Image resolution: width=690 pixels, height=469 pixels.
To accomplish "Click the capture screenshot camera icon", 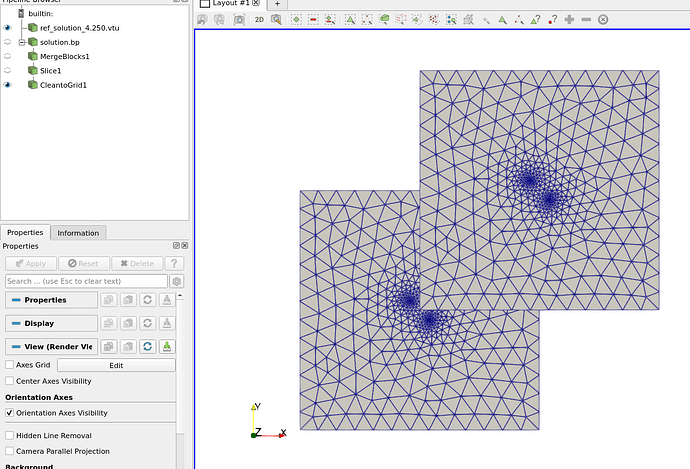I will 239,19.
